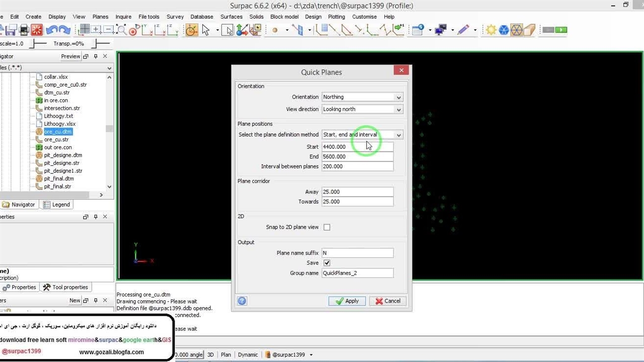The image size is (644, 362).
Task: Uncheck the Save checkbox
Action: (x=327, y=263)
